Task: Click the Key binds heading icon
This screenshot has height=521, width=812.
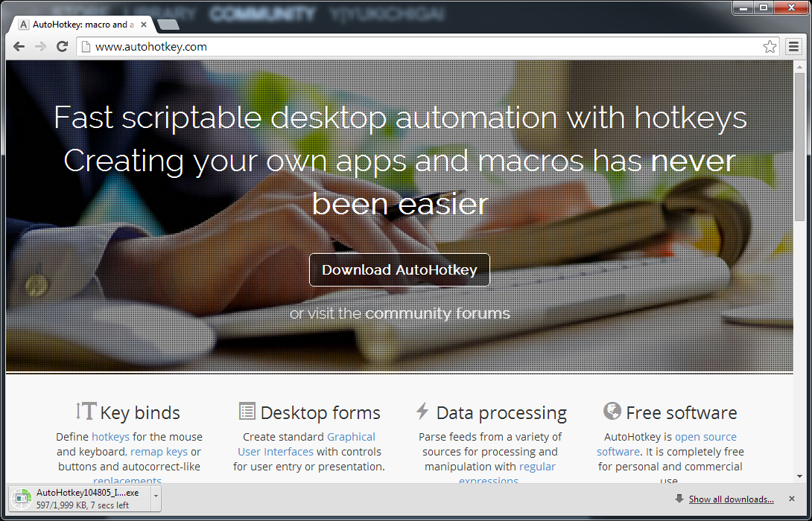Action: (86, 412)
